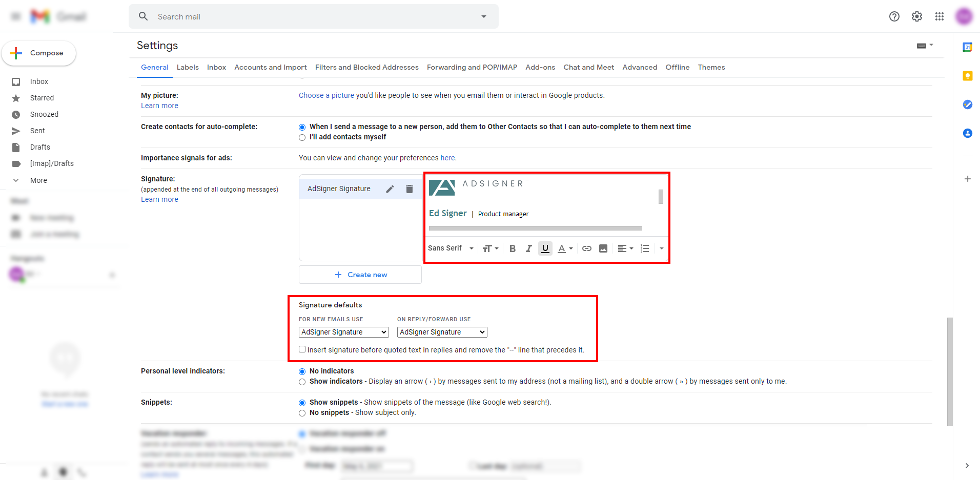
Task: Open the Google apps grid
Action: [939, 16]
